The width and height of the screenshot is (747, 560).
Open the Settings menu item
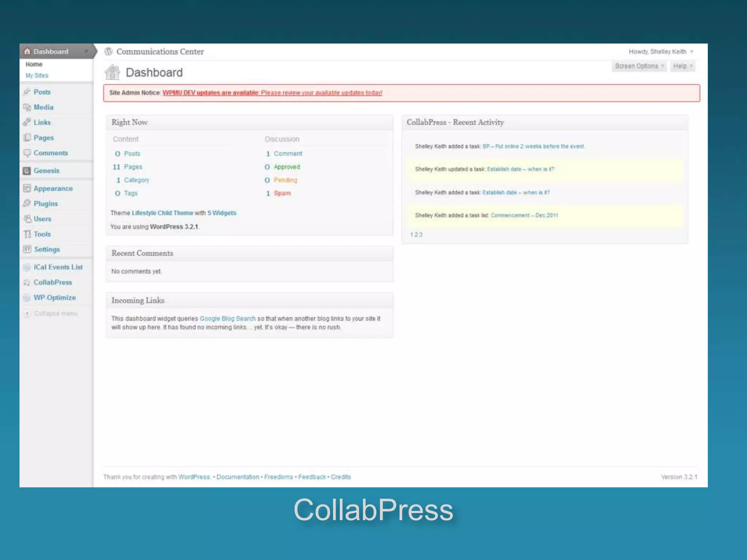pyautogui.click(x=47, y=249)
